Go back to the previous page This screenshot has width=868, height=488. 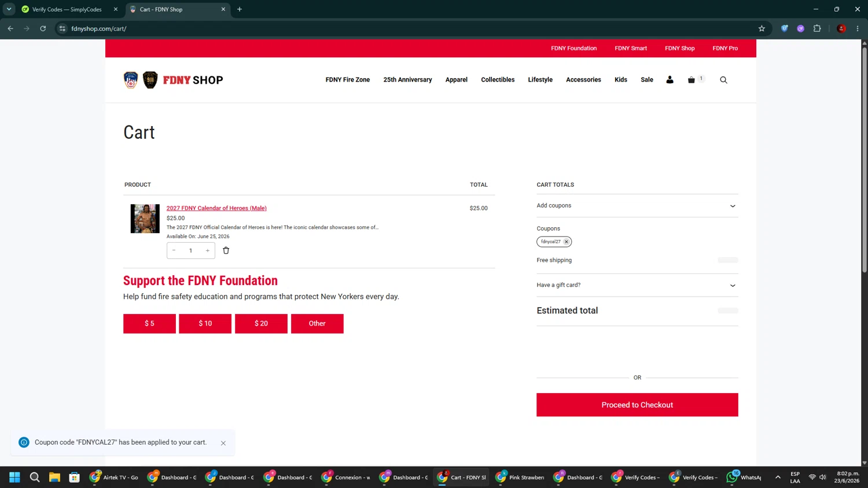(x=10, y=28)
